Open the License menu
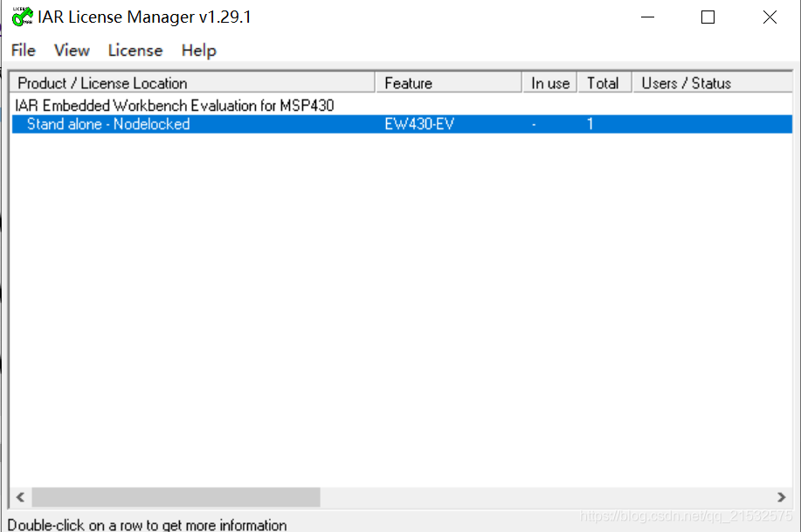Screen dimensions: 801x532 [135, 50]
